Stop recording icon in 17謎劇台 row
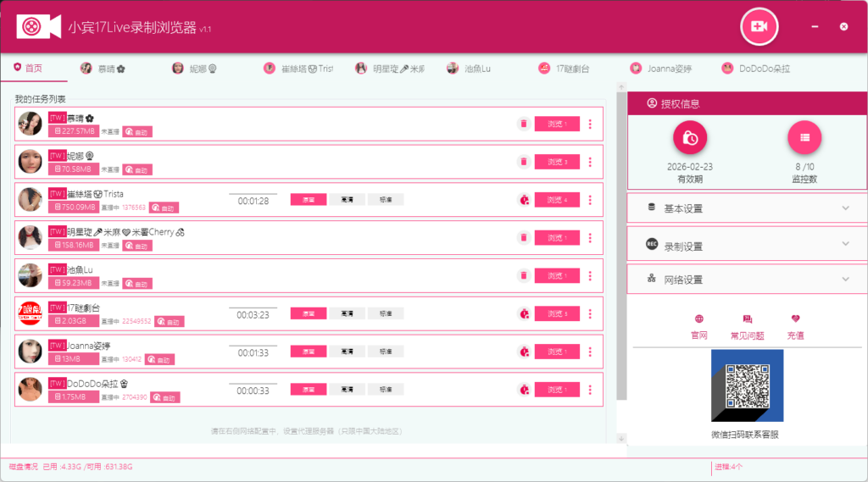 click(524, 313)
